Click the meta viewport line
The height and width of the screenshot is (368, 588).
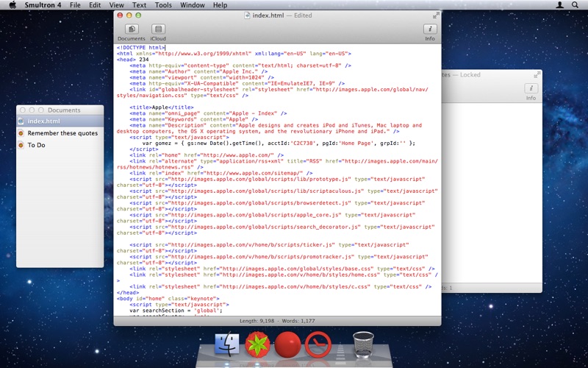201,77
